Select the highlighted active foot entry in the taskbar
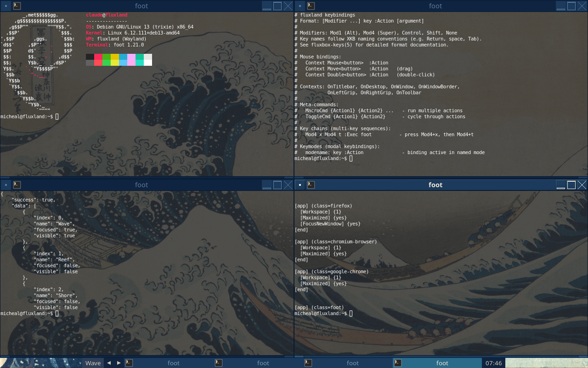Image resolution: width=588 pixels, height=368 pixels. (x=437, y=363)
